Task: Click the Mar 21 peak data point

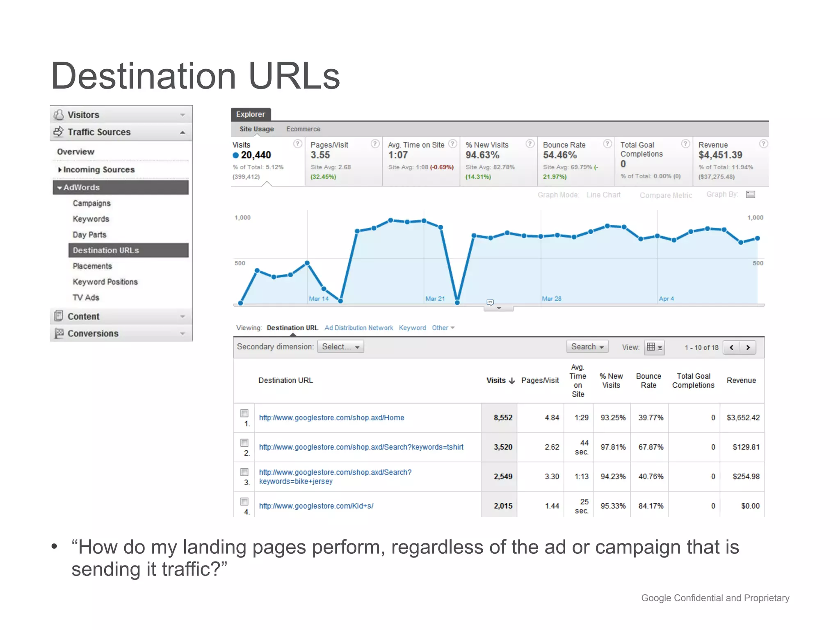Action: pos(424,221)
